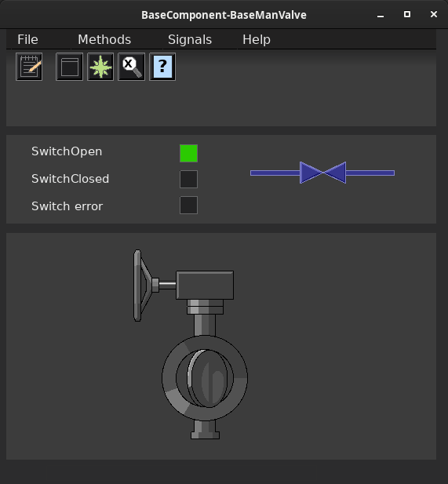Expand the Help menu
Screen dimensions: 448x484
pos(257,39)
